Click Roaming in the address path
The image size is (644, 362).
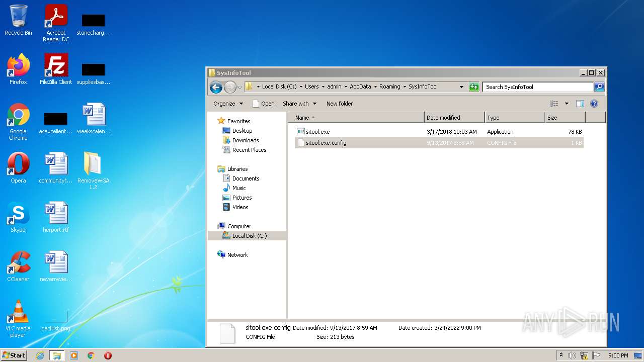coord(390,87)
